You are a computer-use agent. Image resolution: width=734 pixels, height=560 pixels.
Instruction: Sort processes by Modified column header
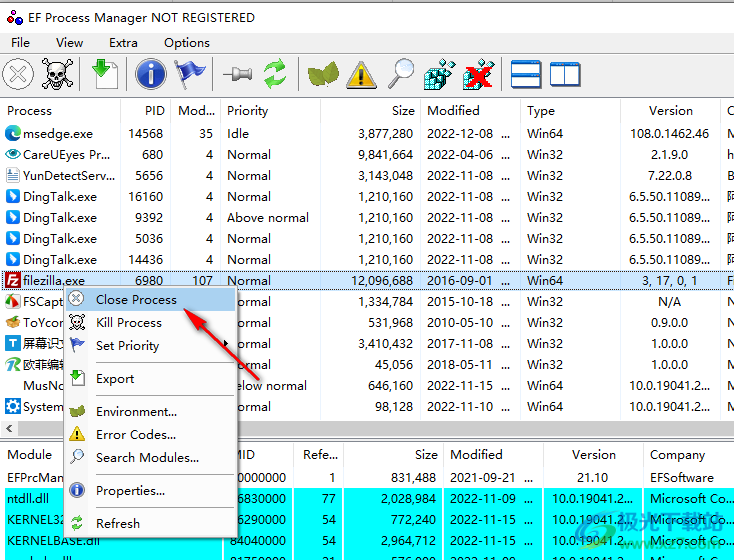470,111
